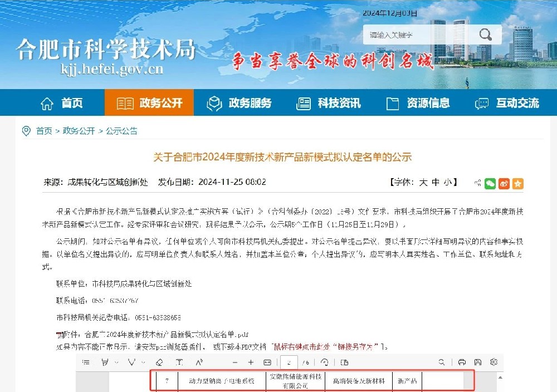The height and width of the screenshot is (392, 557).
Task: Click the orange star favorite icon
Action: click(518, 183)
